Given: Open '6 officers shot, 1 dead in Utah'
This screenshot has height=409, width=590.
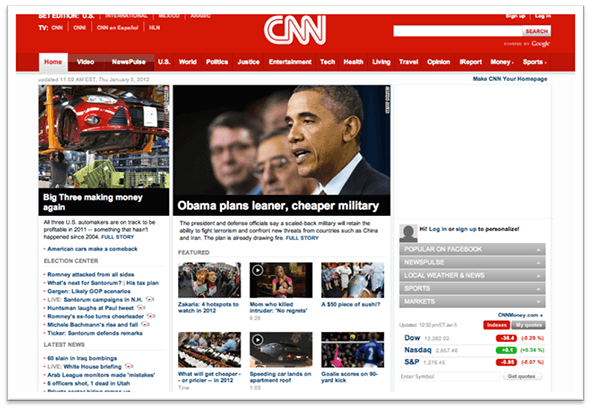Looking at the screenshot, I should [88, 383].
